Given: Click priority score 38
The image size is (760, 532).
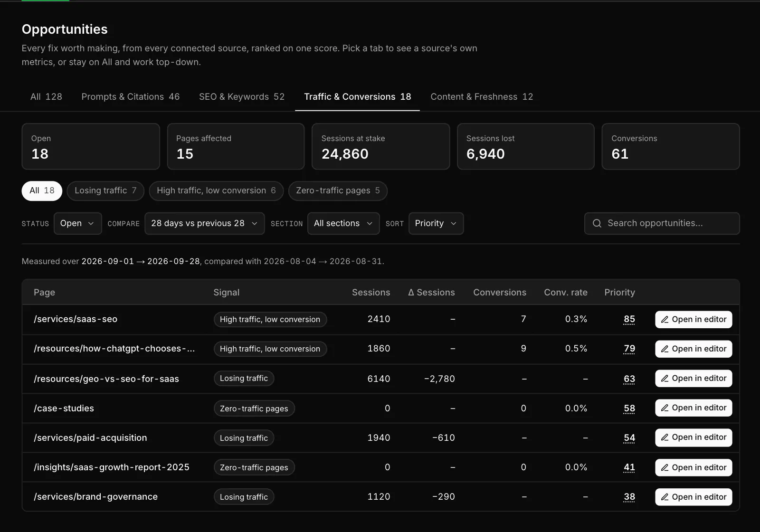Looking at the screenshot, I should [629, 497].
